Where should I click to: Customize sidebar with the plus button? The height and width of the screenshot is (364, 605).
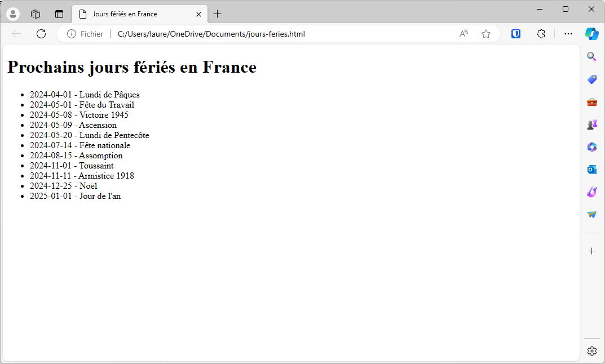point(591,251)
